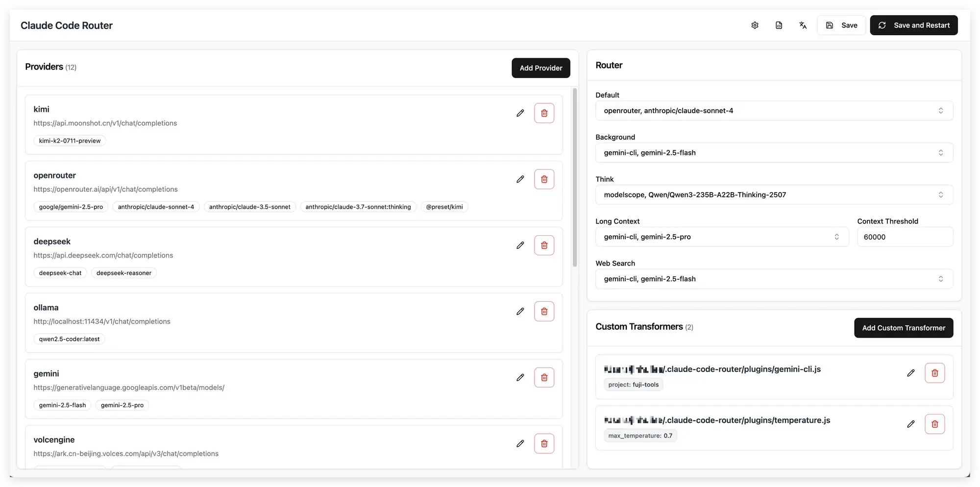Edit the volcengine provider with pencil icon
This screenshot has width=980, height=487.
pyautogui.click(x=520, y=443)
